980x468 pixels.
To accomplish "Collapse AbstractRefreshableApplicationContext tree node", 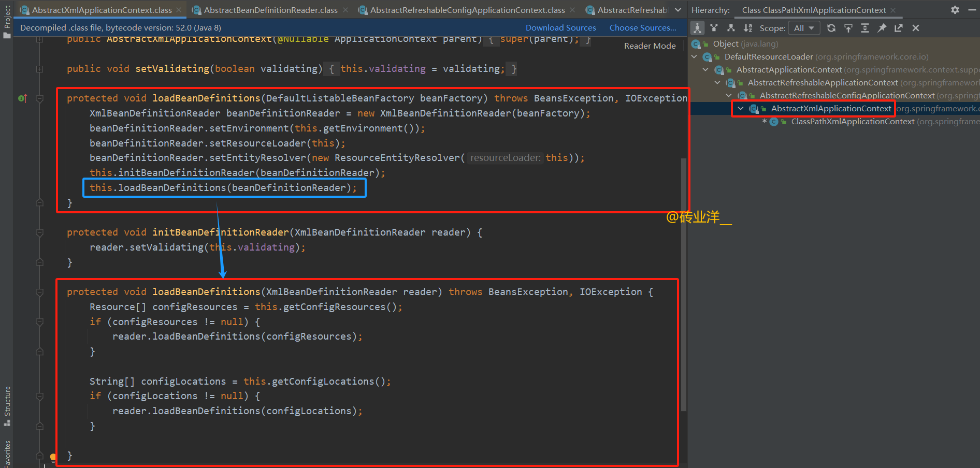I will (x=717, y=83).
